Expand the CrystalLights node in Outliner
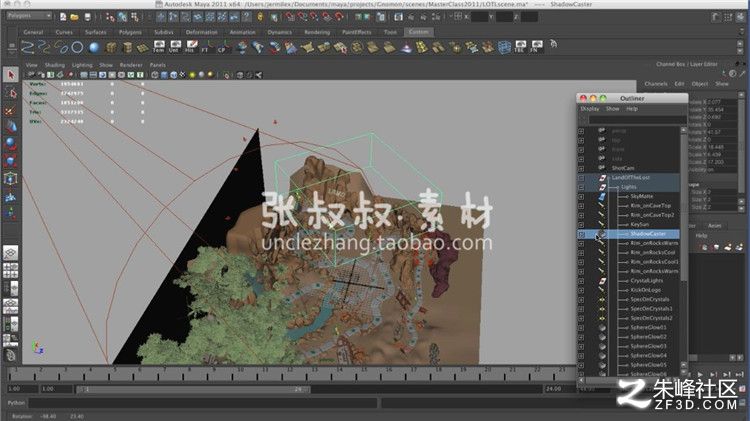 click(x=581, y=281)
